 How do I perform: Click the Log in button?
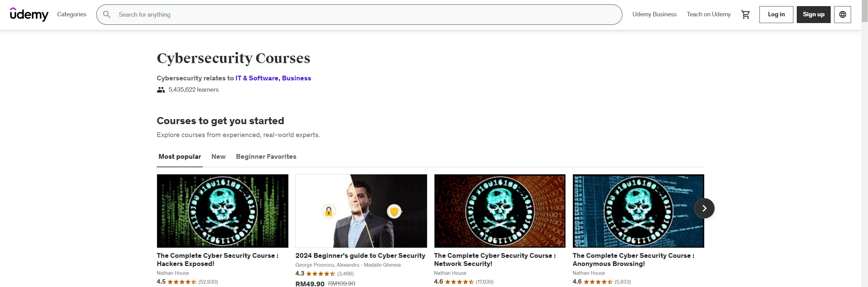click(x=776, y=15)
